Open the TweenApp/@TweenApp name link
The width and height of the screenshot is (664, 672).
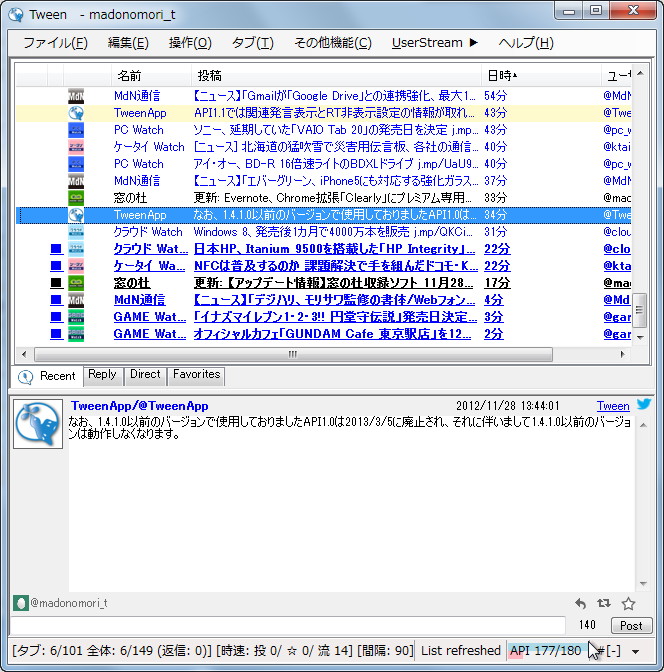[x=140, y=405]
